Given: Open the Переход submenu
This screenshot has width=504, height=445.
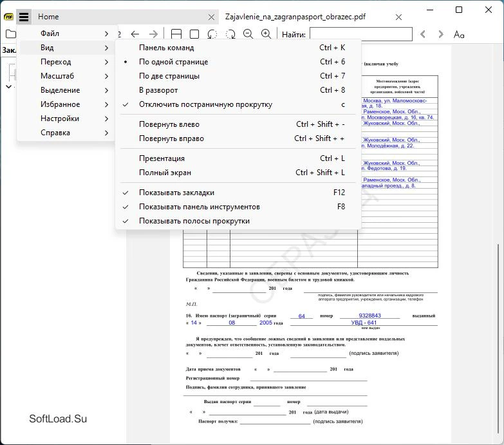Looking at the screenshot, I should point(66,62).
